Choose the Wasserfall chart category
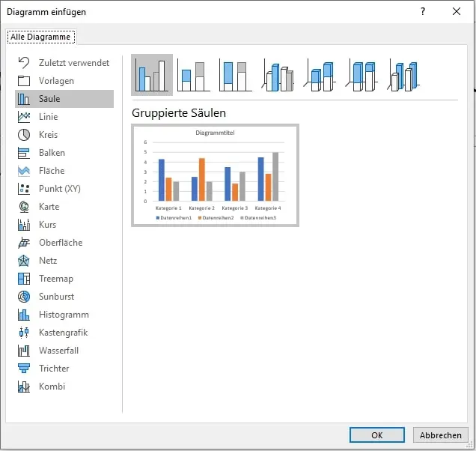The image size is (476, 451). point(58,351)
